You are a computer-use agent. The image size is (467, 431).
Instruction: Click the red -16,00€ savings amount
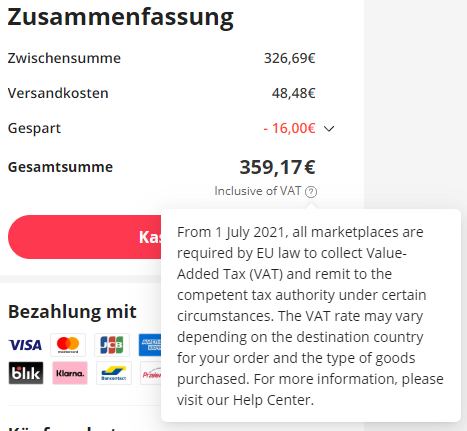click(289, 128)
